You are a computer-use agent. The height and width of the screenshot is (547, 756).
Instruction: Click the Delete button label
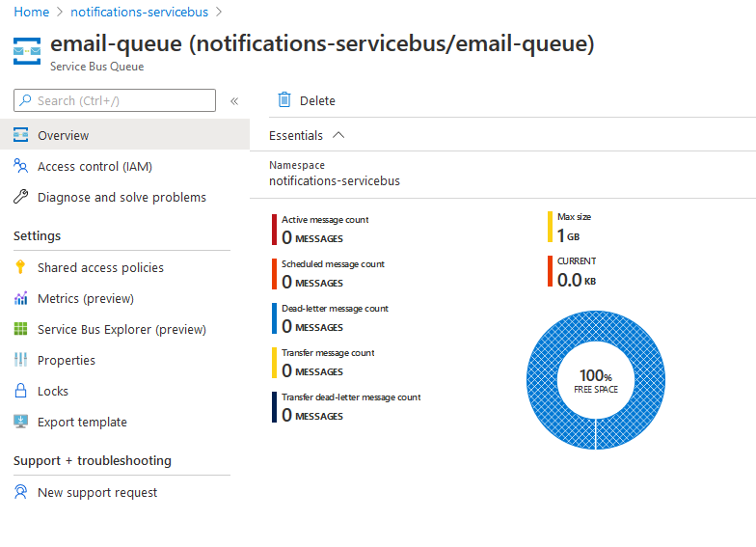[317, 100]
